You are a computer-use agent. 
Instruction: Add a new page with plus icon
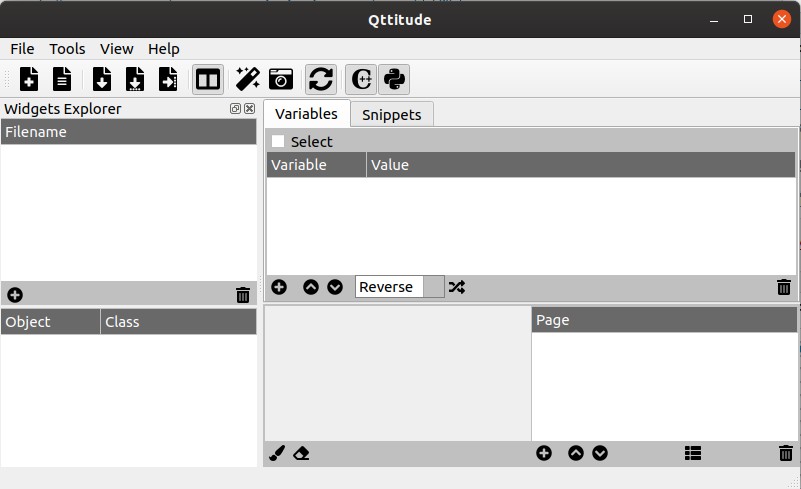tap(544, 453)
